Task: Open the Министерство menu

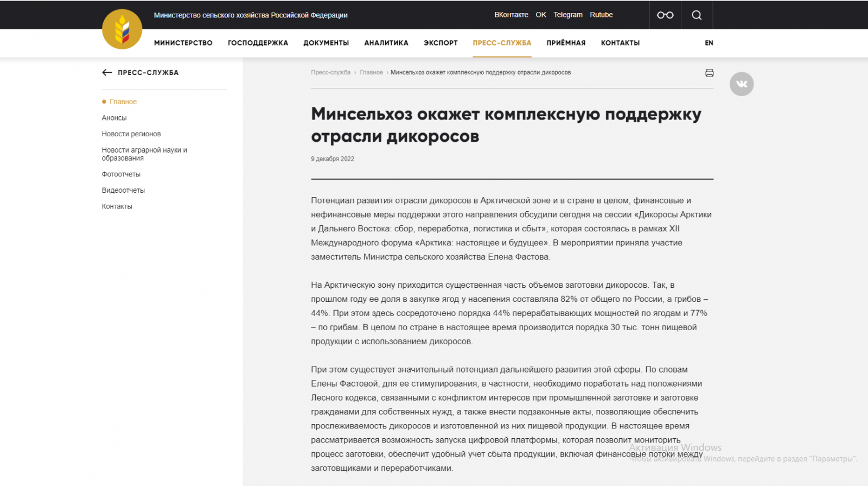Action: [183, 43]
